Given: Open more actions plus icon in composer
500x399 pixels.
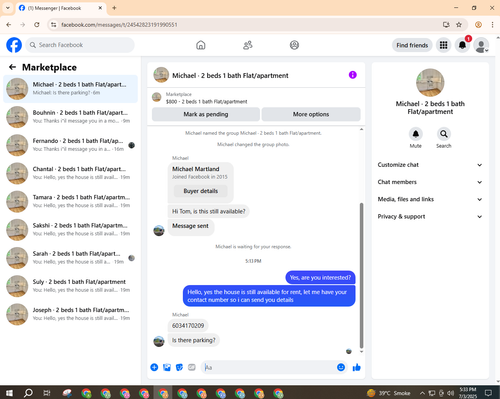Looking at the screenshot, I should 154,367.
